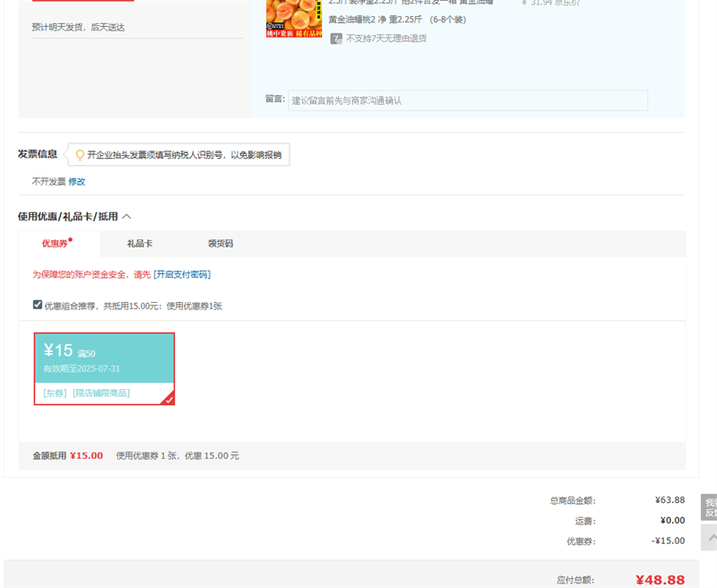Toggle the 优惠组合推荐 checkbox
Screen dimensions: 717x588
point(38,305)
